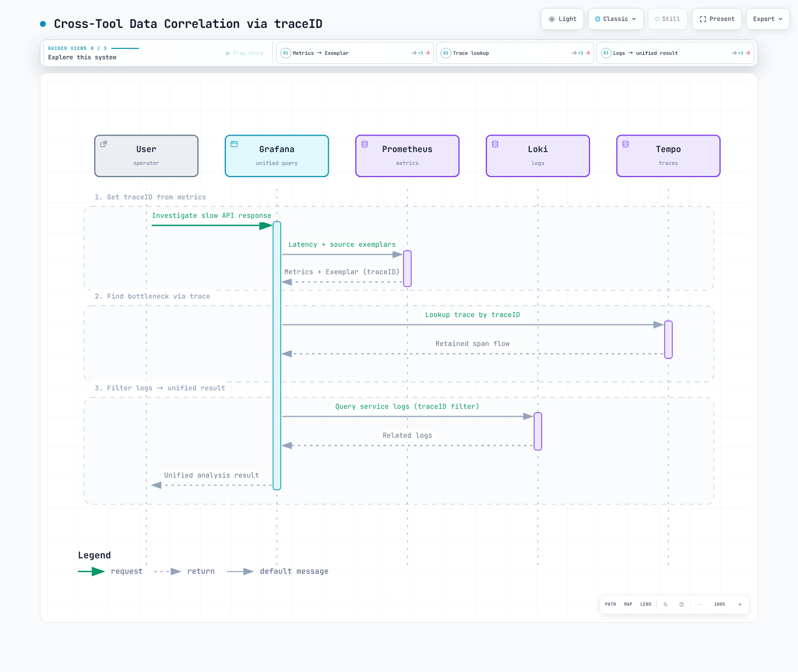Click the search magnifier icon in bottom toolbar
This screenshot has width=798, height=672.
[x=665, y=604]
